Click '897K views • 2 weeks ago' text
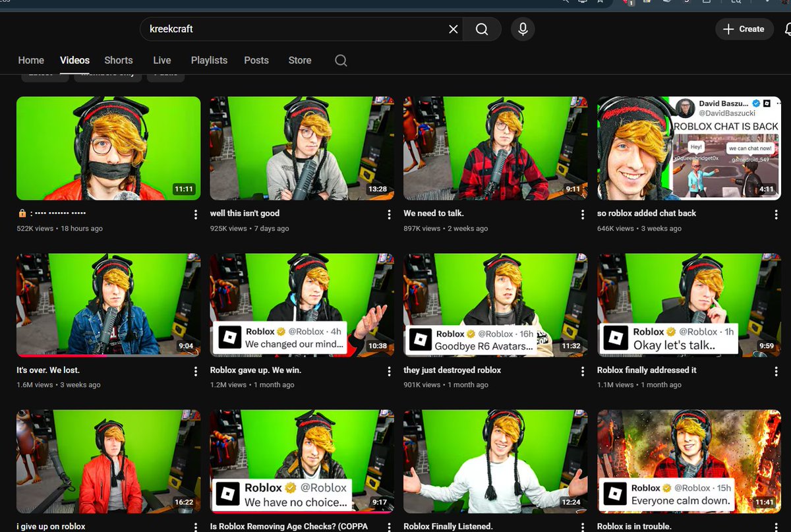This screenshot has height=532, width=791. coord(446,229)
